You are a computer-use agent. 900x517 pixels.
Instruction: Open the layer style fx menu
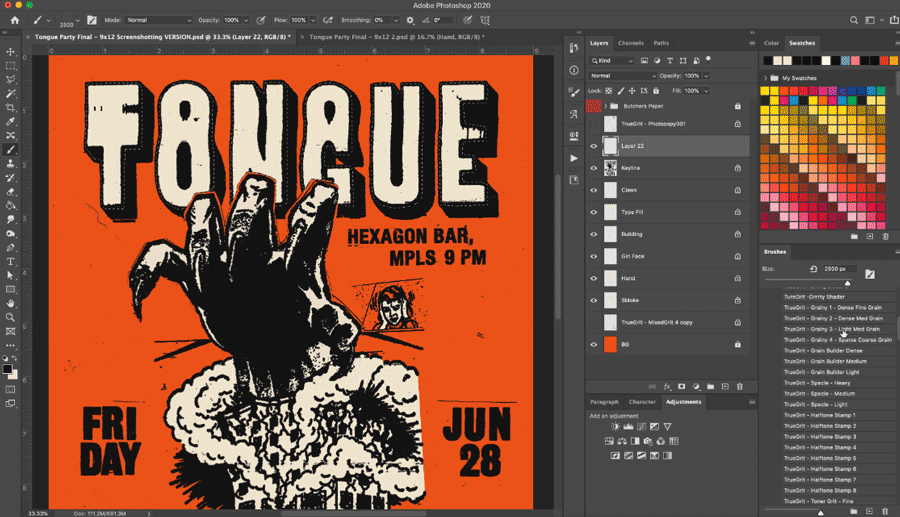click(667, 386)
